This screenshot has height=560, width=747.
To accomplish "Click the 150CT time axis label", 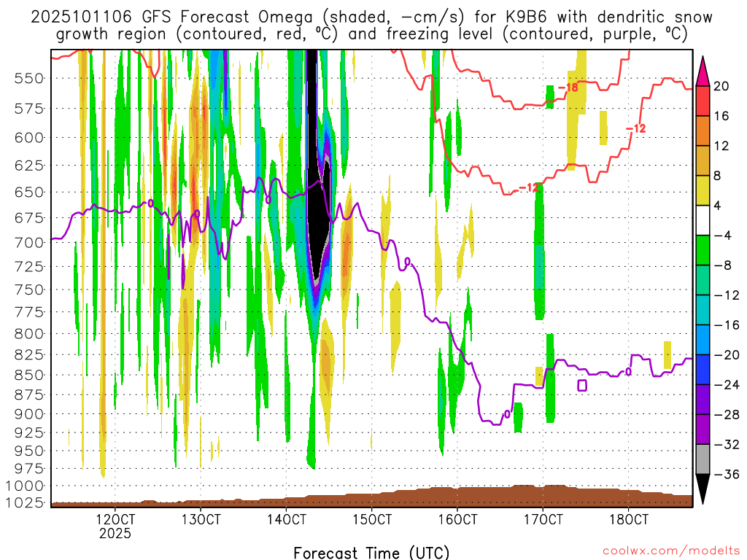I will (371, 519).
